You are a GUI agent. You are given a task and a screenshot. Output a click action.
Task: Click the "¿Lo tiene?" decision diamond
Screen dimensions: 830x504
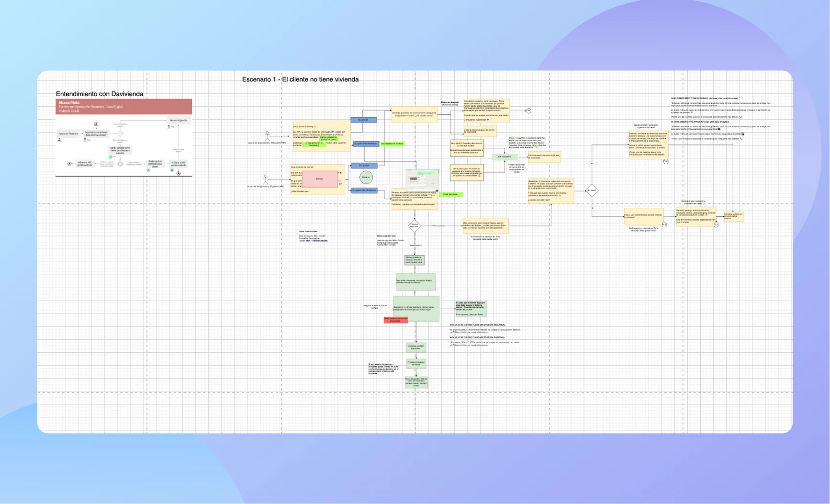(x=592, y=190)
